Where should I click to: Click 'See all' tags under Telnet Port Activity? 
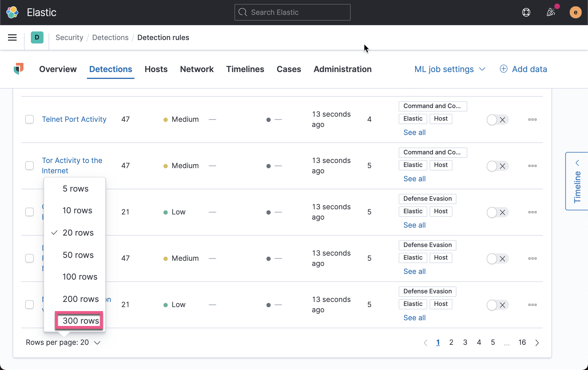[414, 132]
